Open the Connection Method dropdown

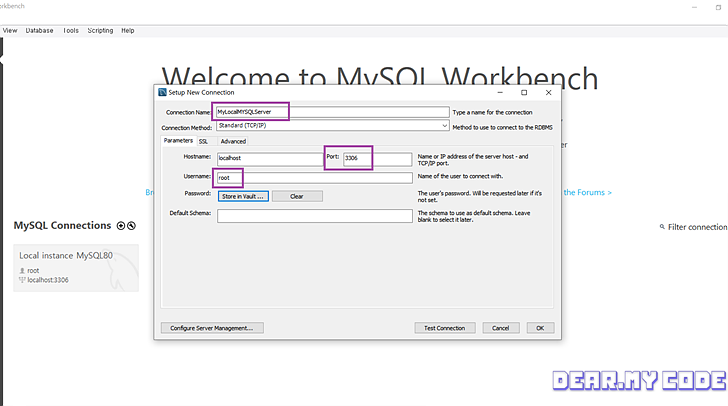click(x=332, y=126)
